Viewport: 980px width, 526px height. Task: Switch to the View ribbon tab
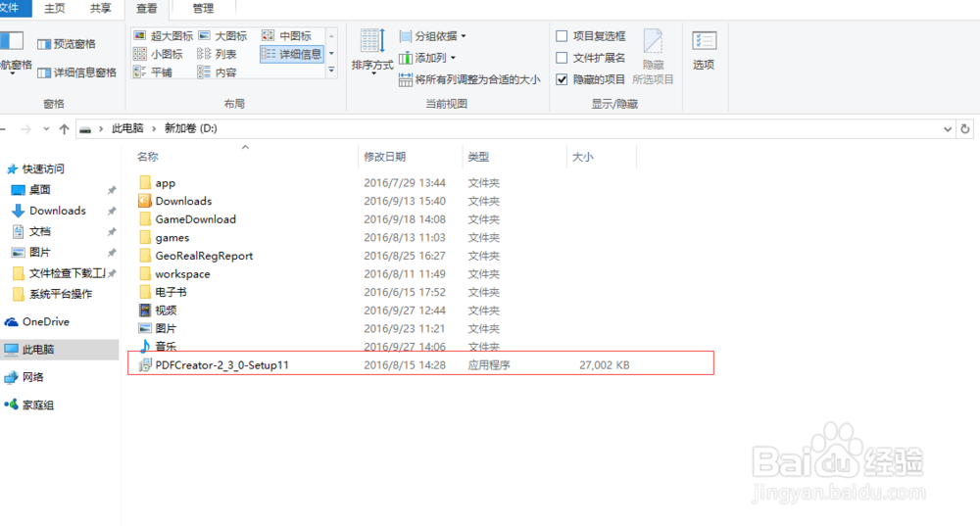pyautogui.click(x=147, y=8)
